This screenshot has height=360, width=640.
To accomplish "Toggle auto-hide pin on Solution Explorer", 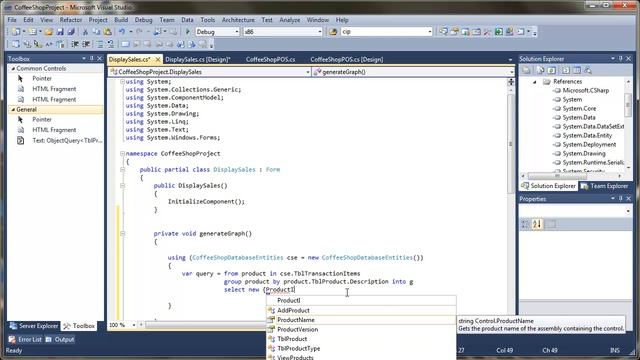I will point(620,59).
